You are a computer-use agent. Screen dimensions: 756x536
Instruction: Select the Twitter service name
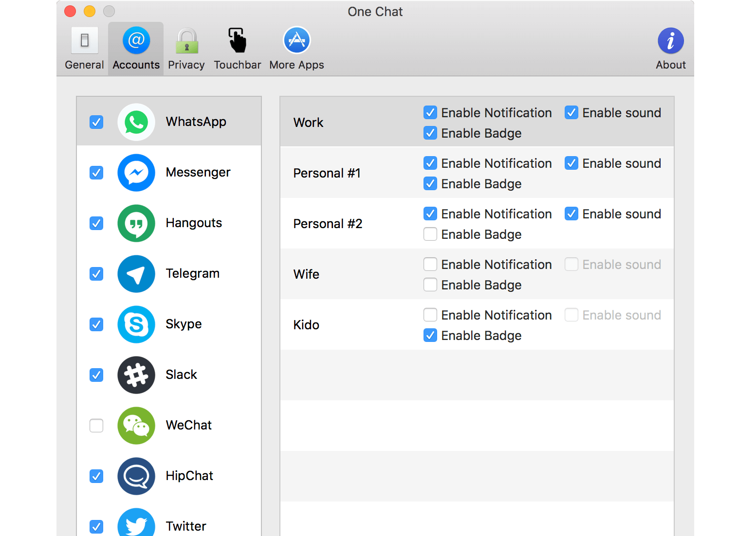point(186,526)
